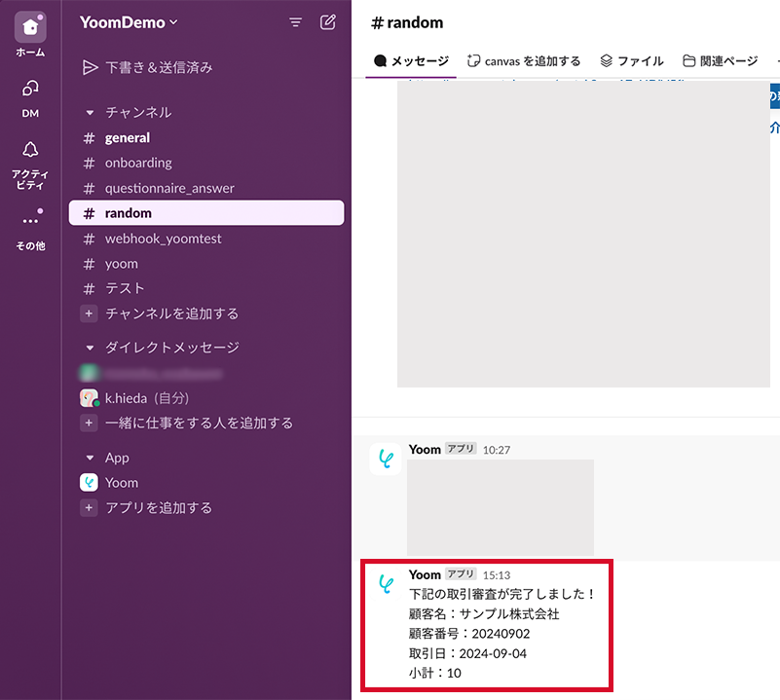Open the Activity bell icon
This screenshot has width=780, height=700.
point(30,149)
